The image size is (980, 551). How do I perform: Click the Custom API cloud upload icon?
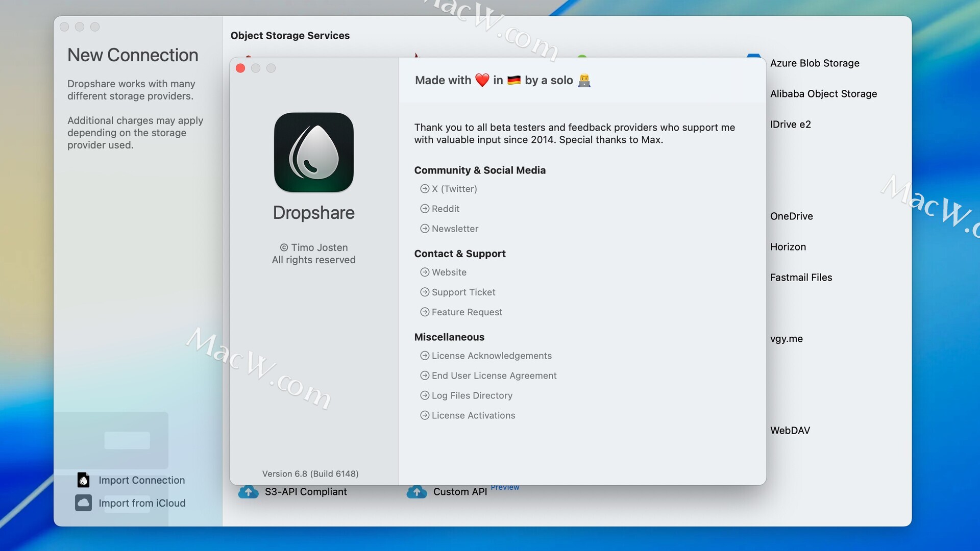[x=416, y=492]
